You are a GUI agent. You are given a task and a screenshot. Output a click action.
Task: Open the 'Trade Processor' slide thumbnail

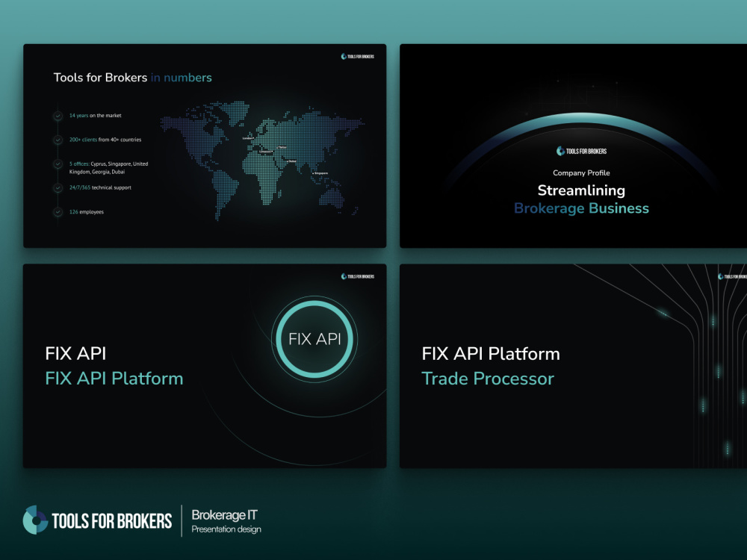pyautogui.click(x=573, y=366)
